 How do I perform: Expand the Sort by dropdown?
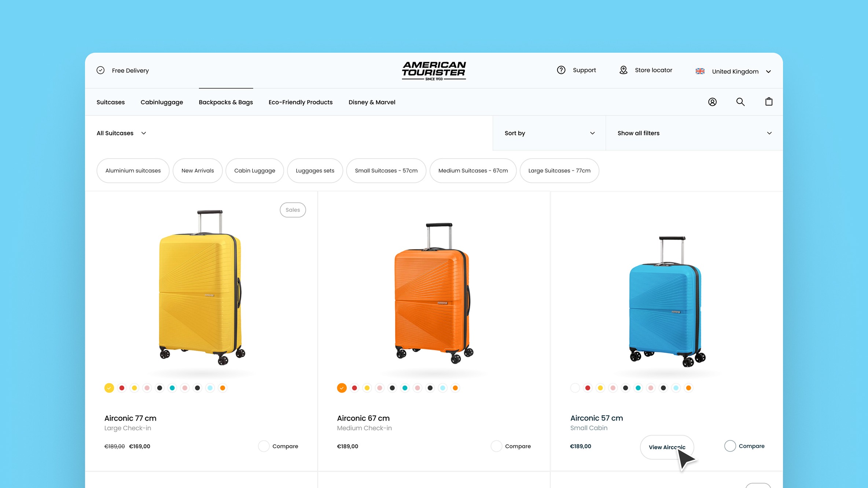(549, 133)
